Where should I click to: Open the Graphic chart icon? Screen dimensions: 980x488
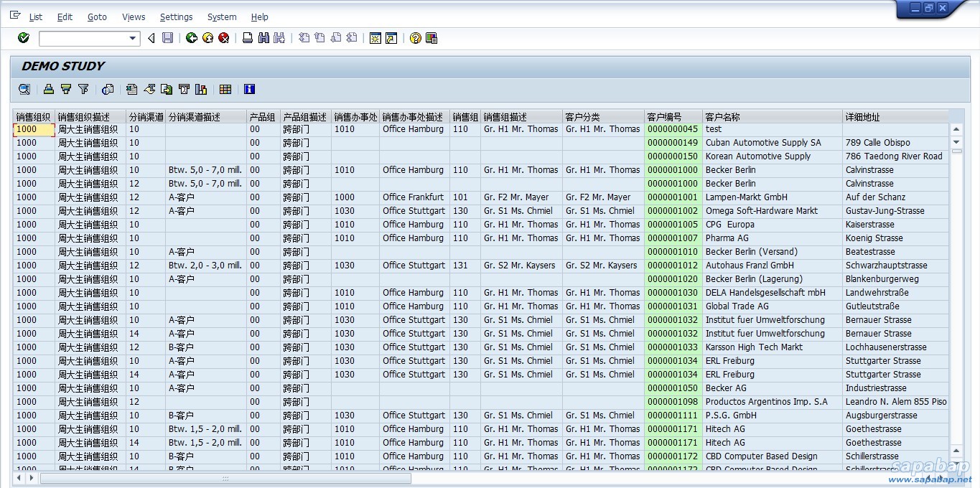(x=201, y=89)
